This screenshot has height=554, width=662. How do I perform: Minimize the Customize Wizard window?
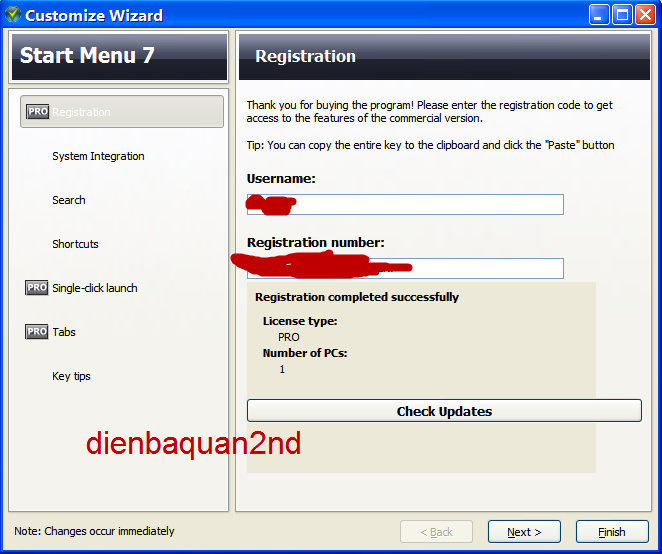tap(599, 15)
